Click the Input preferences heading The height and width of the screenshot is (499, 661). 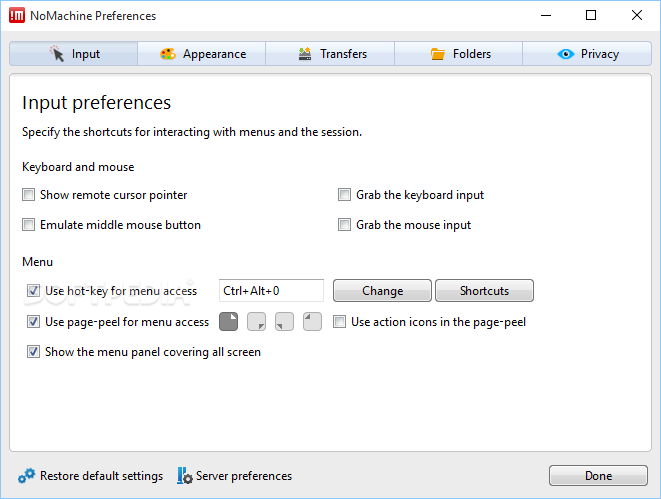pyautogui.click(x=97, y=103)
